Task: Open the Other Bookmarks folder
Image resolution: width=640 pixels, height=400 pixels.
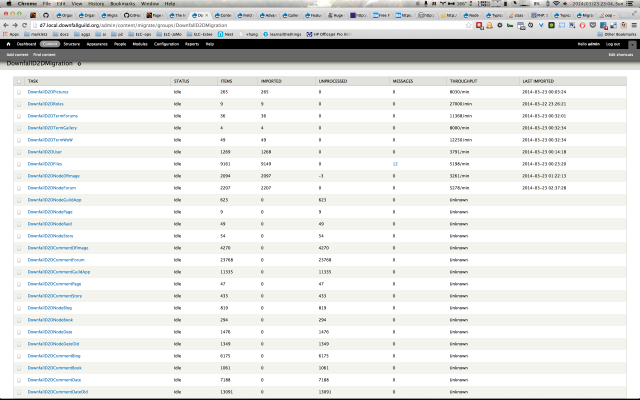Action: point(617,34)
